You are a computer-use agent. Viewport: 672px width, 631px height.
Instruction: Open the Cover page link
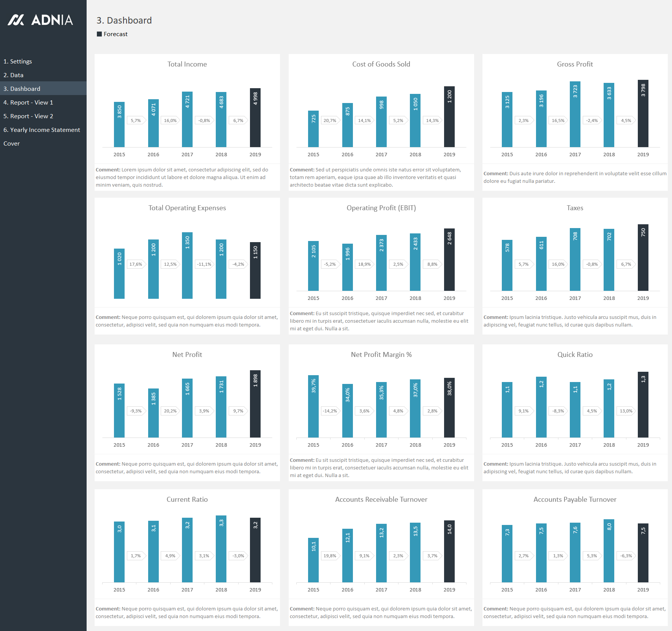point(12,144)
